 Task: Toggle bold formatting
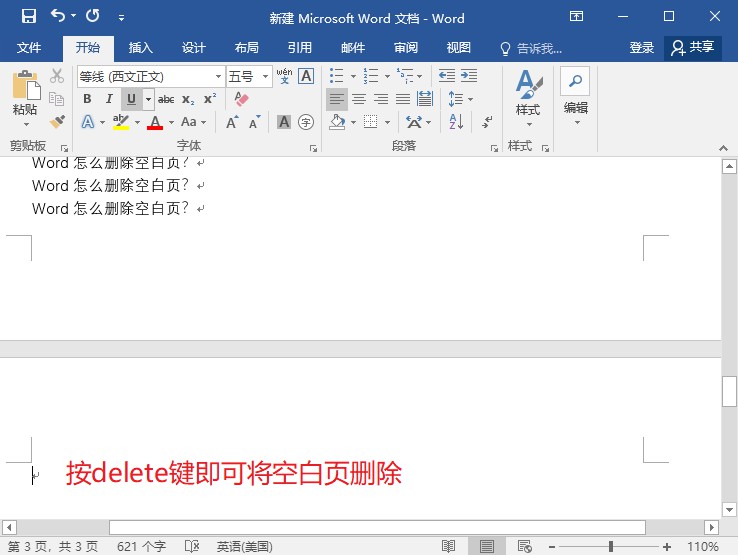tap(87, 99)
